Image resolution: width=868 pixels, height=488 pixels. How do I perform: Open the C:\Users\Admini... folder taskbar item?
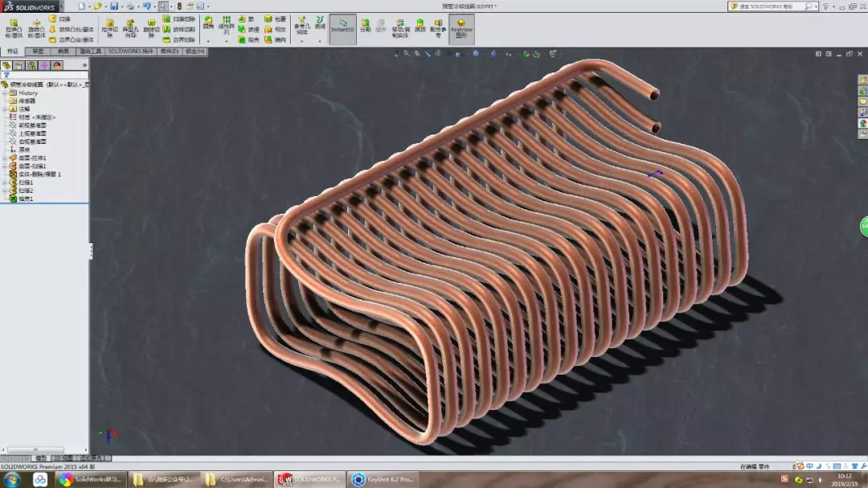click(237, 480)
